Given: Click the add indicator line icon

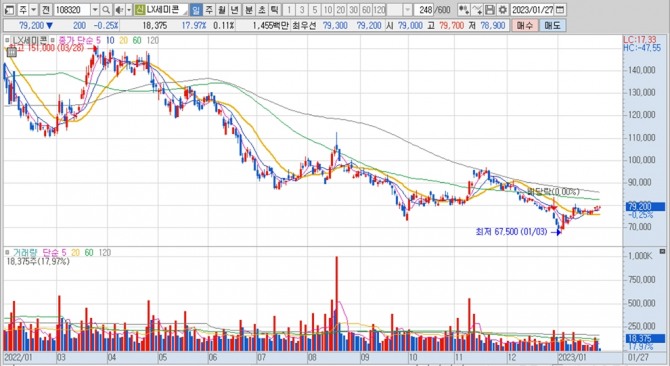Looking at the screenshot, I should [x=477, y=10].
